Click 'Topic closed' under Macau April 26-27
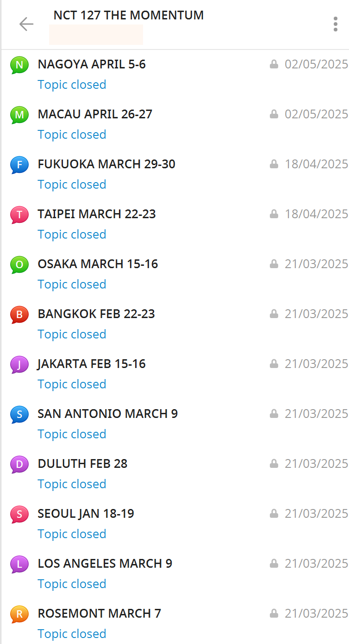The image size is (349, 644). click(72, 135)
